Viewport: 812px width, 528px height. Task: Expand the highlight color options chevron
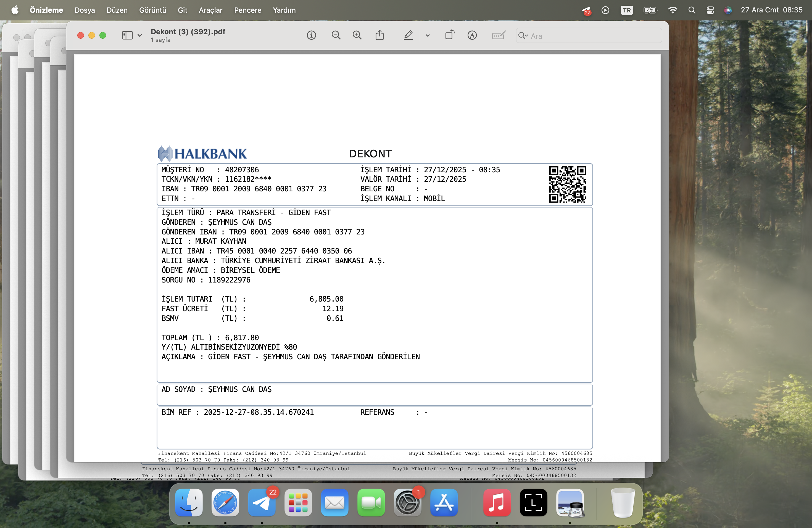tap(428, 35)
